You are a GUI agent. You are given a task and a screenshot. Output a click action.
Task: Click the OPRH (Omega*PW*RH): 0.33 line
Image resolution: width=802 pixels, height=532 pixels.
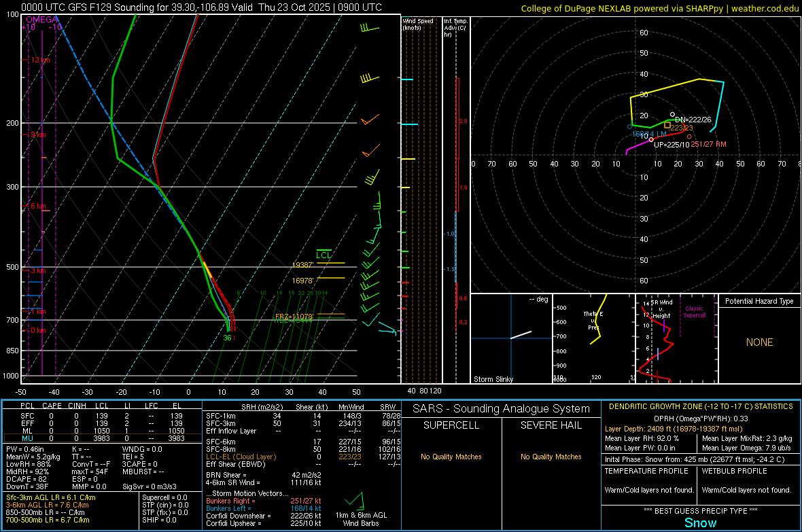701,419
